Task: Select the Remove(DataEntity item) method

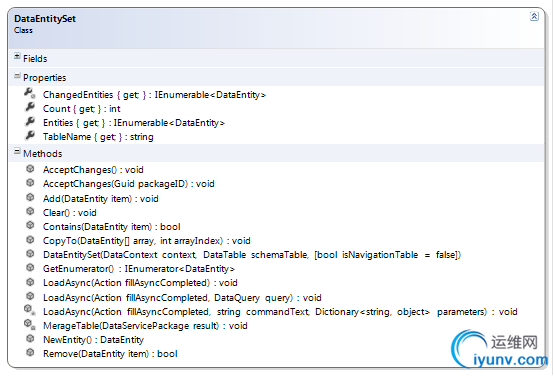Action: click(110, 354)
